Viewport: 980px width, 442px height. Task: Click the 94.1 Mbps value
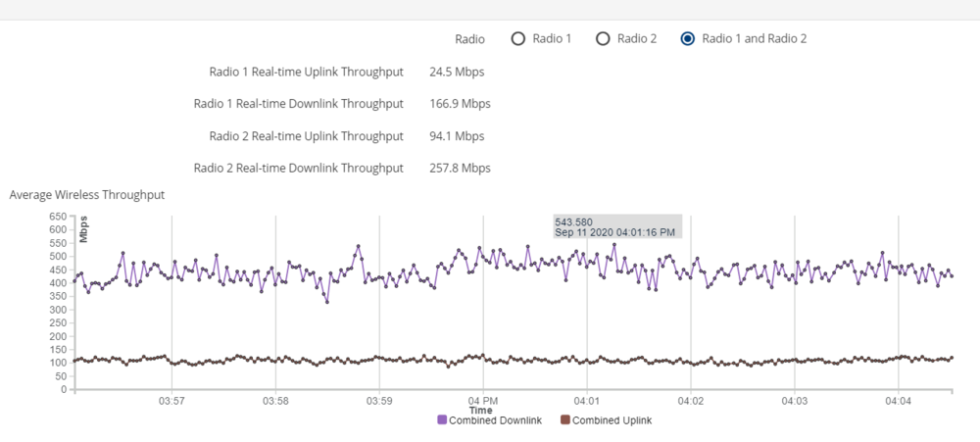pos(457,136)
